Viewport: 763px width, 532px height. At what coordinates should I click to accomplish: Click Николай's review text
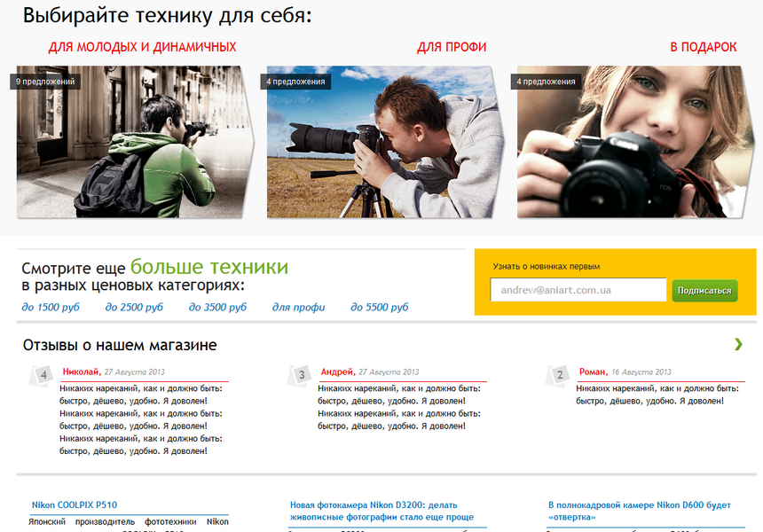[141, 419]
